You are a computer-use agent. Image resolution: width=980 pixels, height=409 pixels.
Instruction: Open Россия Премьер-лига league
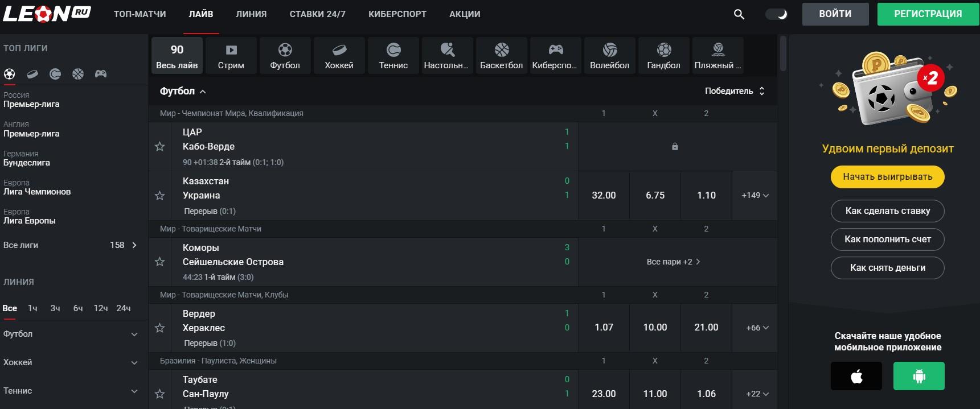(x=31, y=100)
